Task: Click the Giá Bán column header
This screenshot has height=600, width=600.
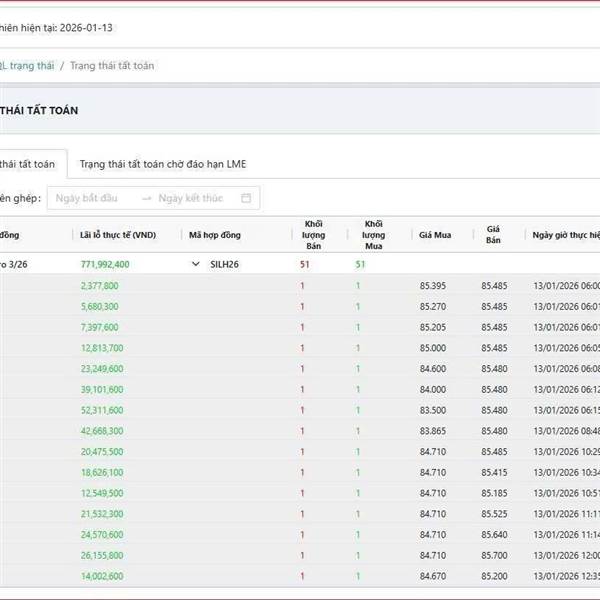Action: click(x=493, y=235)
